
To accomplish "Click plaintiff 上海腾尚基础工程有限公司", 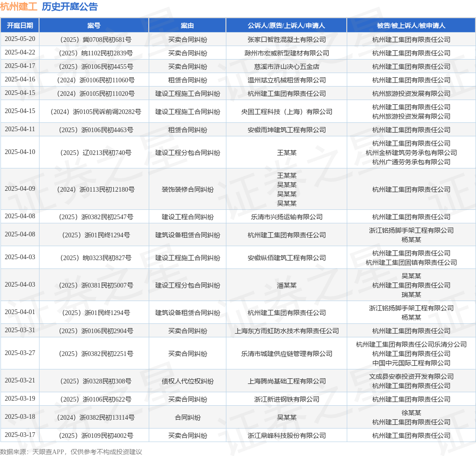I will [x=286, y=381].
